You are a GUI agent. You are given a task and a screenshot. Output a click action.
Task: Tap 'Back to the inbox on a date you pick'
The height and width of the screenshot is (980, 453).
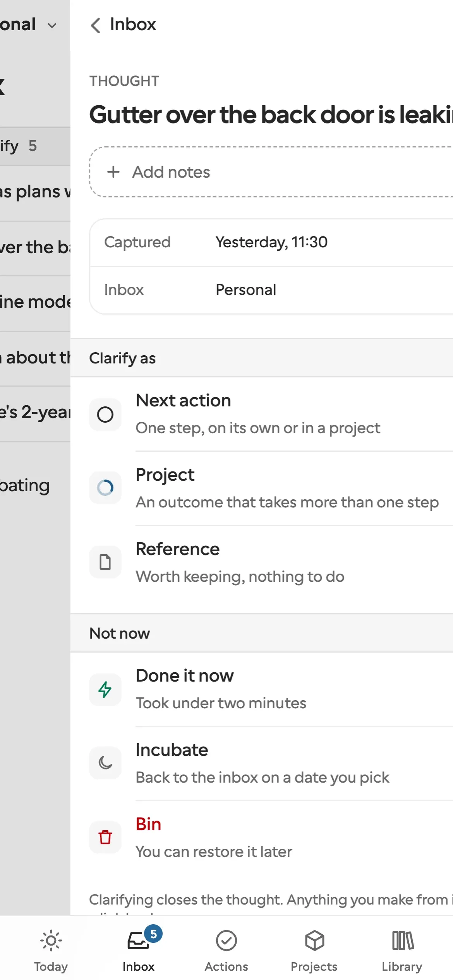(x=263, y=778)
